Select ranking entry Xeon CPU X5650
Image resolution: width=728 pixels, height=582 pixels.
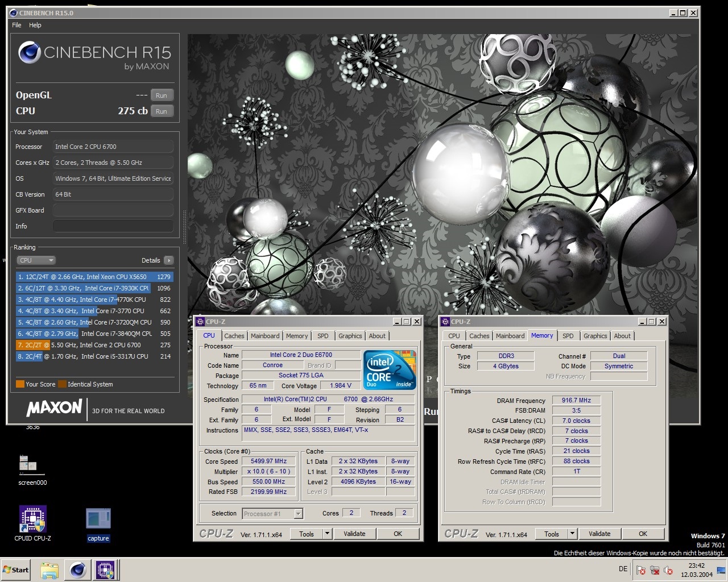coord(94,277)
